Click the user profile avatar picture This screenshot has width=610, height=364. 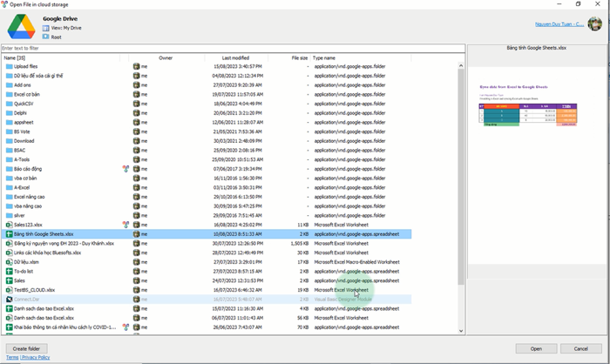pos(594,24)
